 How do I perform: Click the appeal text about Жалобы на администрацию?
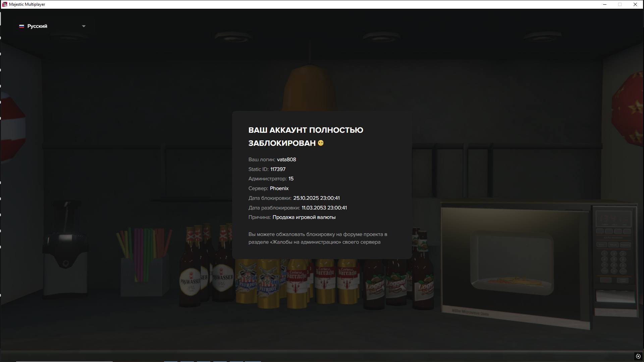(x=317, y=238)
